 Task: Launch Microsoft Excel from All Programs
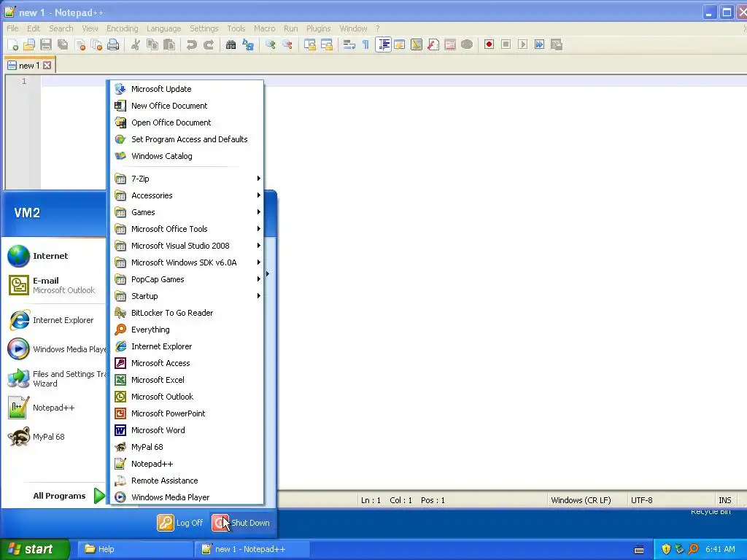pos(187,379)
